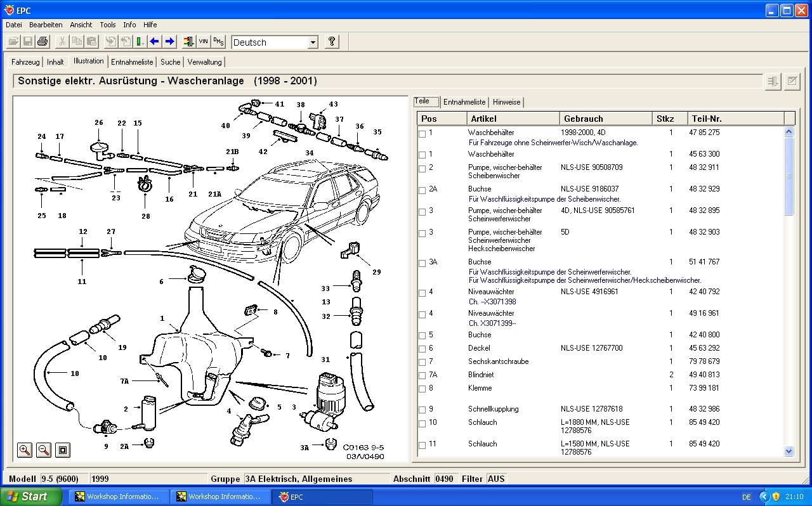Screen dimensions: 812x506
Task: Select checkbox for Schnellkupplung position 9
Action: coord(422,410)
